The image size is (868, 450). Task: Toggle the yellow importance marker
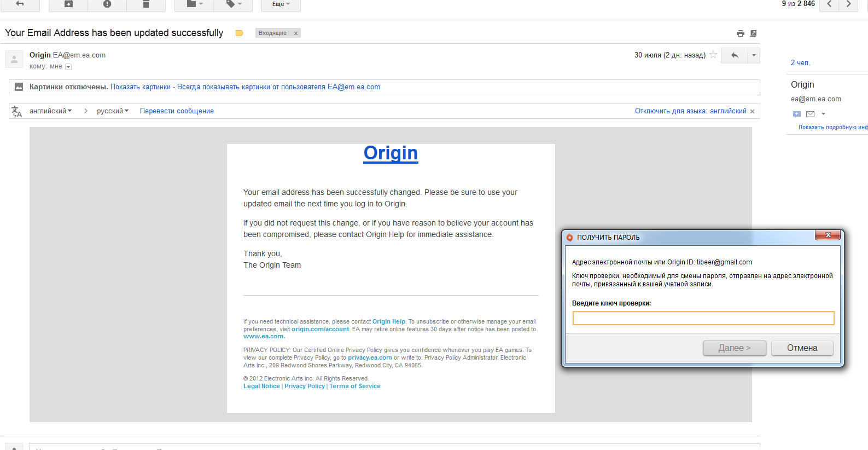[x=239, y=33]
